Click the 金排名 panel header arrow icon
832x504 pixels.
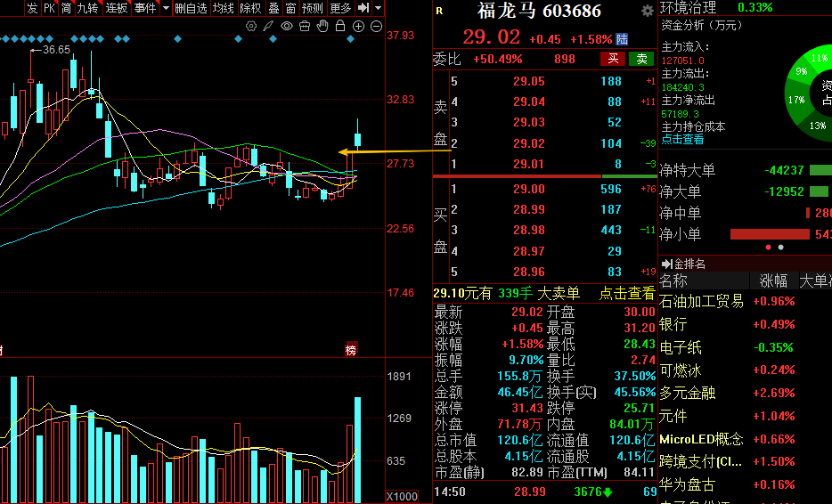[666, 264]
